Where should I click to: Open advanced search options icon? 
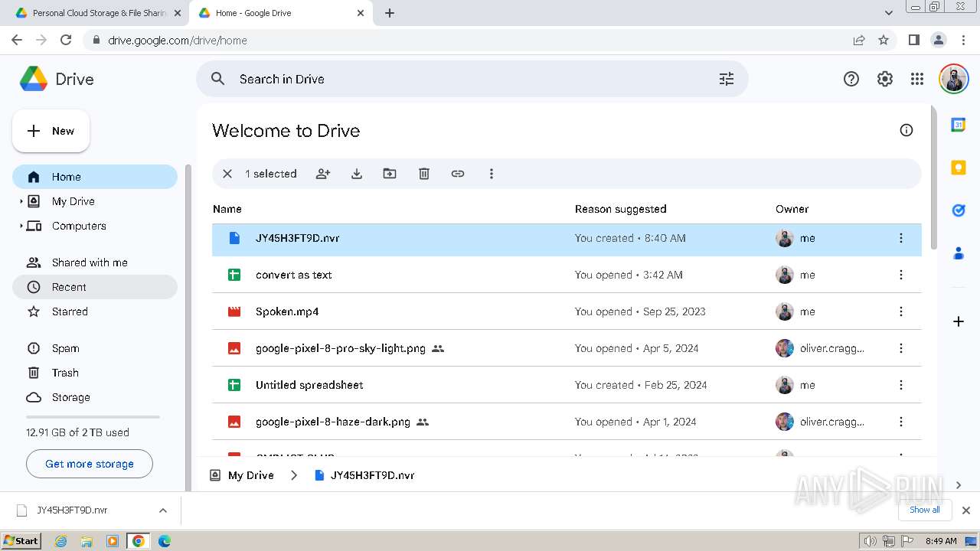727,79
